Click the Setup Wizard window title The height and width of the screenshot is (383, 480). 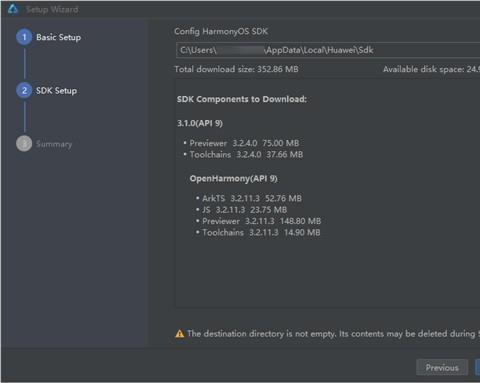click(x=52, y=9)
